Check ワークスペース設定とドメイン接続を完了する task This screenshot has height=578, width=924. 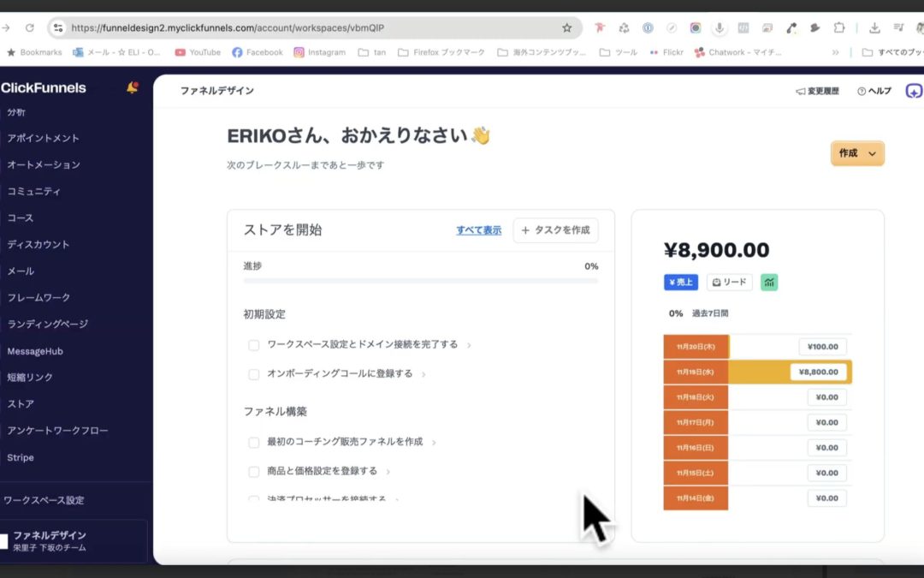[x=253, y=345]
